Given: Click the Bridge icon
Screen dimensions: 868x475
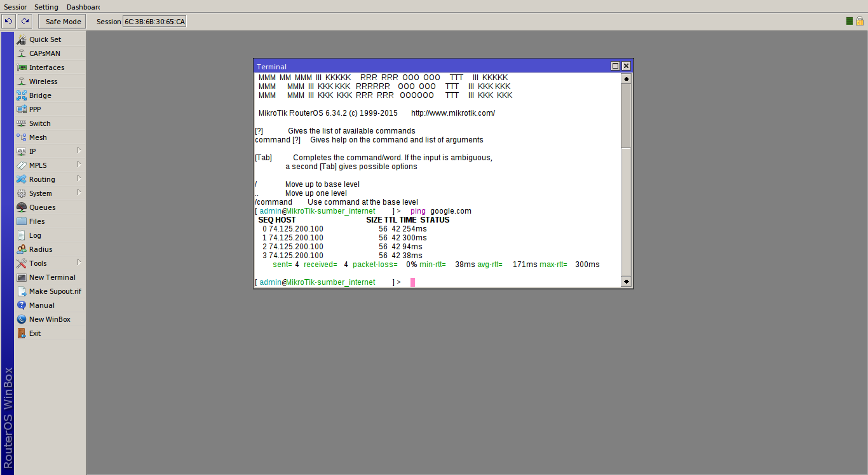Looking at the screenshot, I should [x=22, y=95].
